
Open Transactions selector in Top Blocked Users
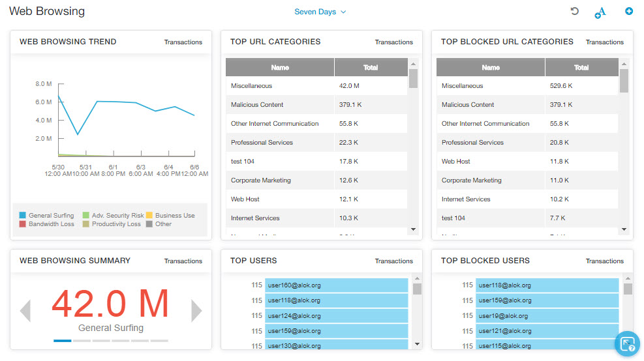tap(604, 261)
